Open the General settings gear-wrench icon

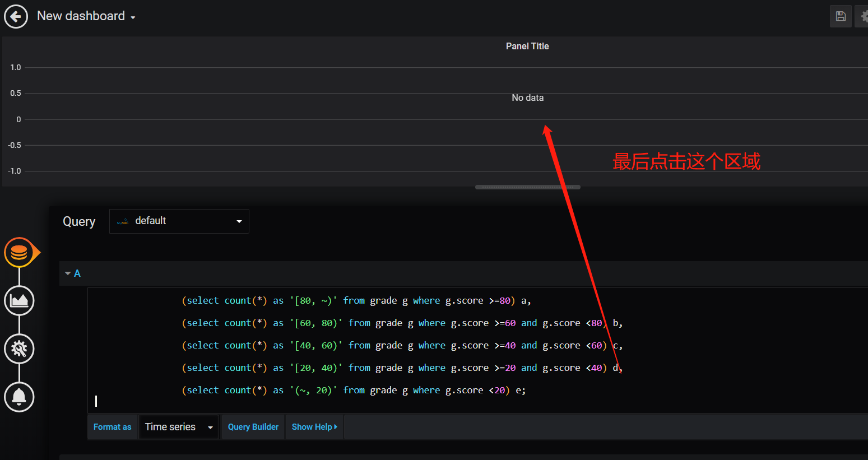(x=19, y=349)
